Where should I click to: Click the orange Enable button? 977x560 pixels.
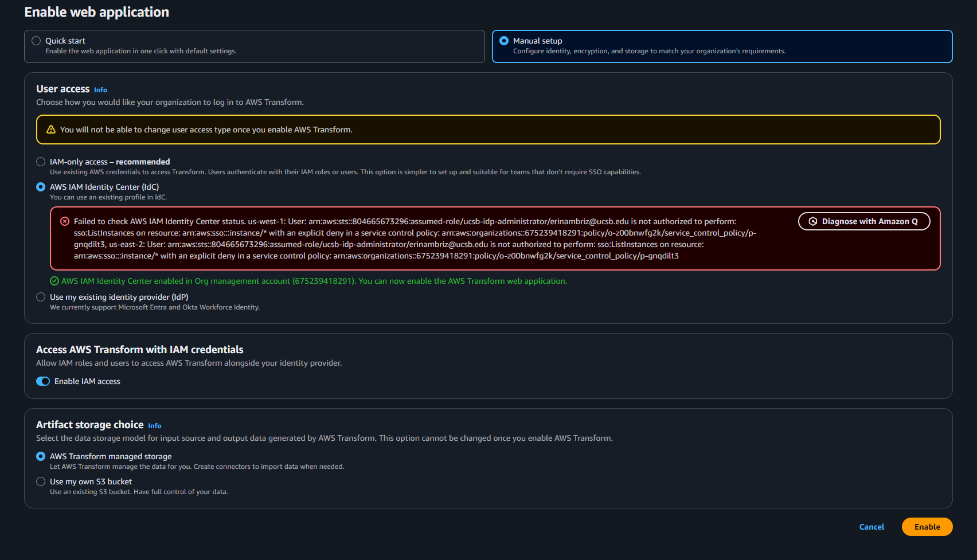pos(927,527)
